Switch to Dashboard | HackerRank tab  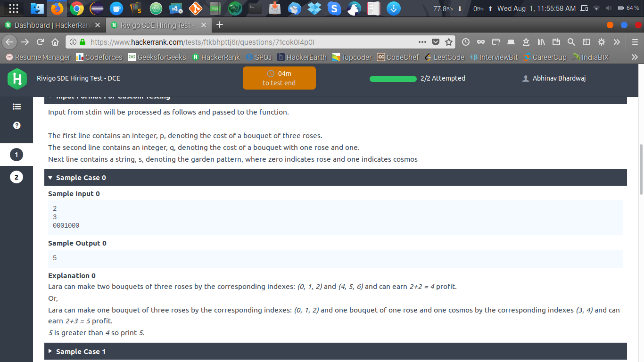tap(53, 25)
